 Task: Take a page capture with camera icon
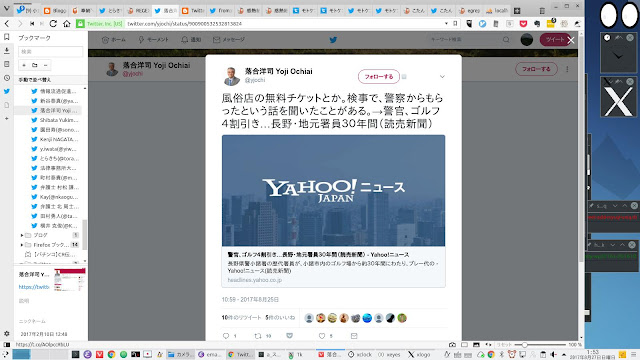(x=452, y=344)
